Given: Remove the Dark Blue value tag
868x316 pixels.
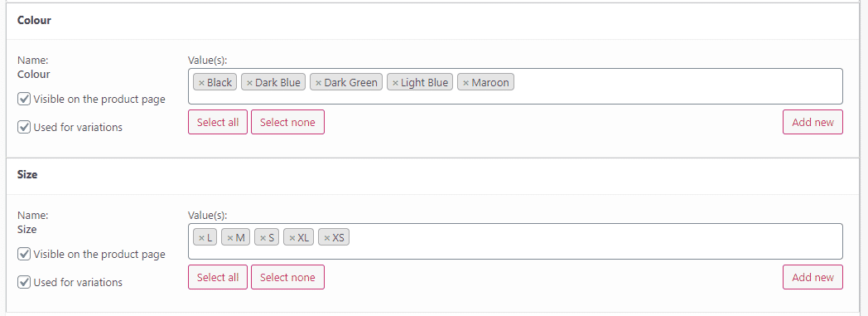Looking at the screenshot, I should [249, 83].
